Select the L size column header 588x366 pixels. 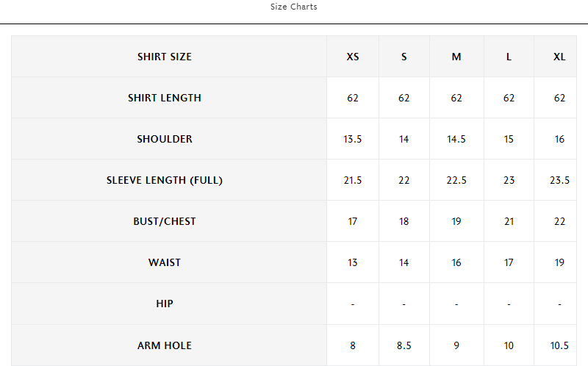pos(509,57)
